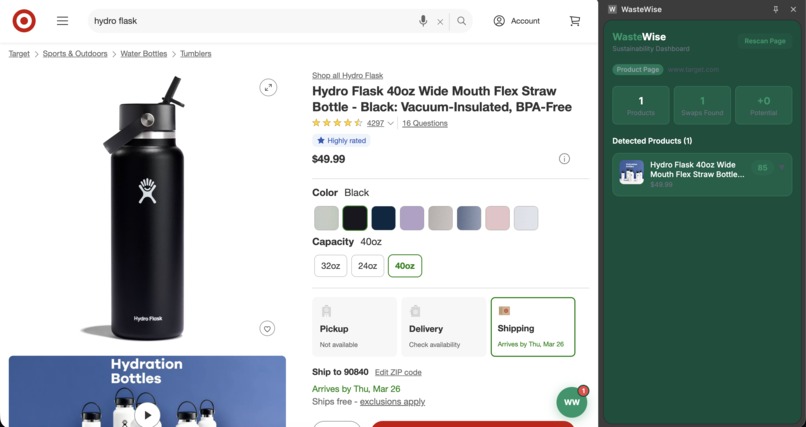
Task: Edit ZIP code link
Action: [x=398, y=372]
